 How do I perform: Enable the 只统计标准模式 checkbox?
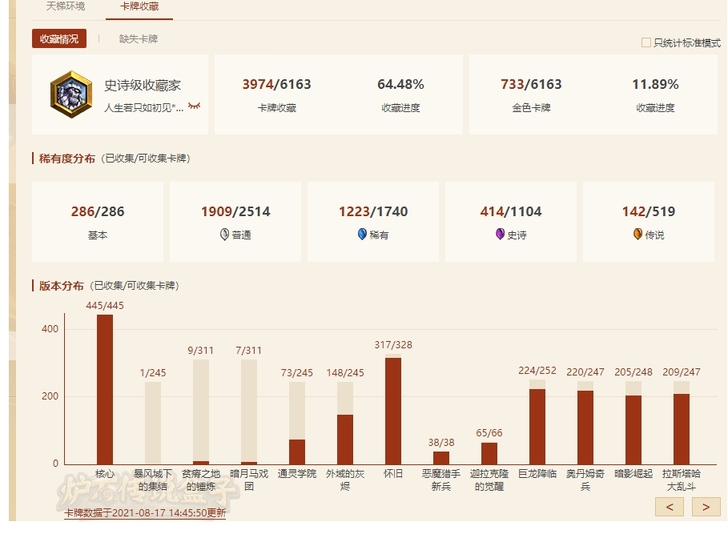pos(646,43)
